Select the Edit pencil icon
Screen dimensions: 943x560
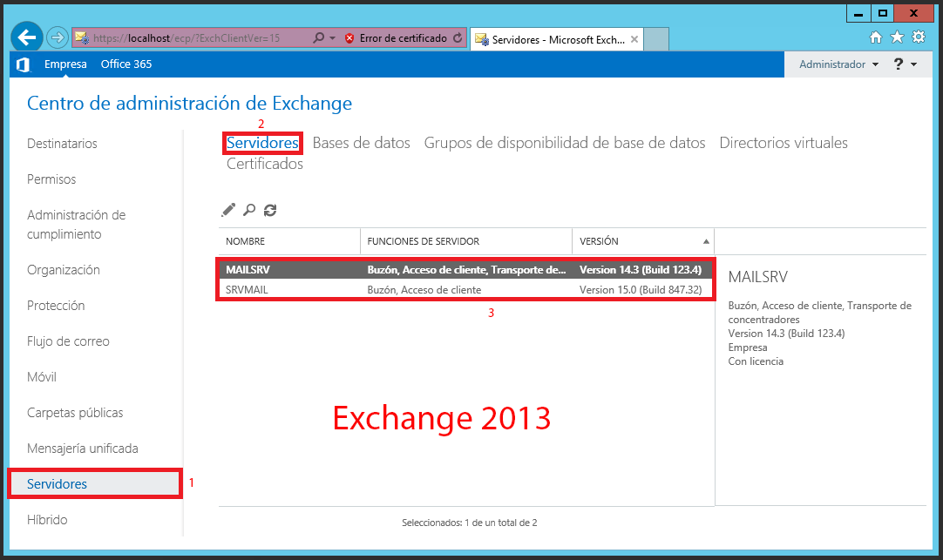pyautogui.click(x=228, y=210)
